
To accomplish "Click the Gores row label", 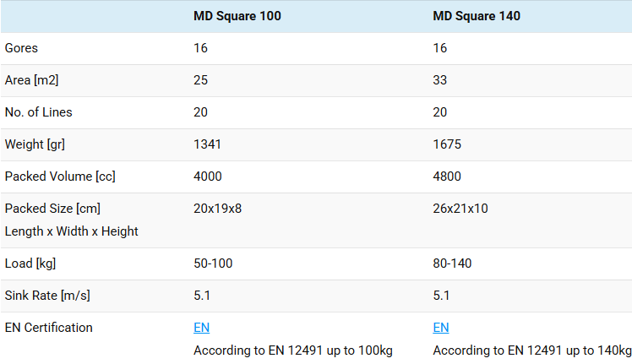I will (21, 48).
